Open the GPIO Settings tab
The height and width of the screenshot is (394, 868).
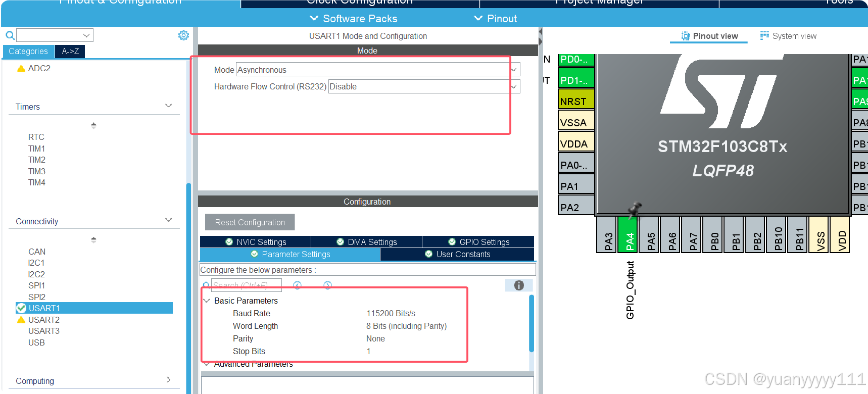pos(478,242)
